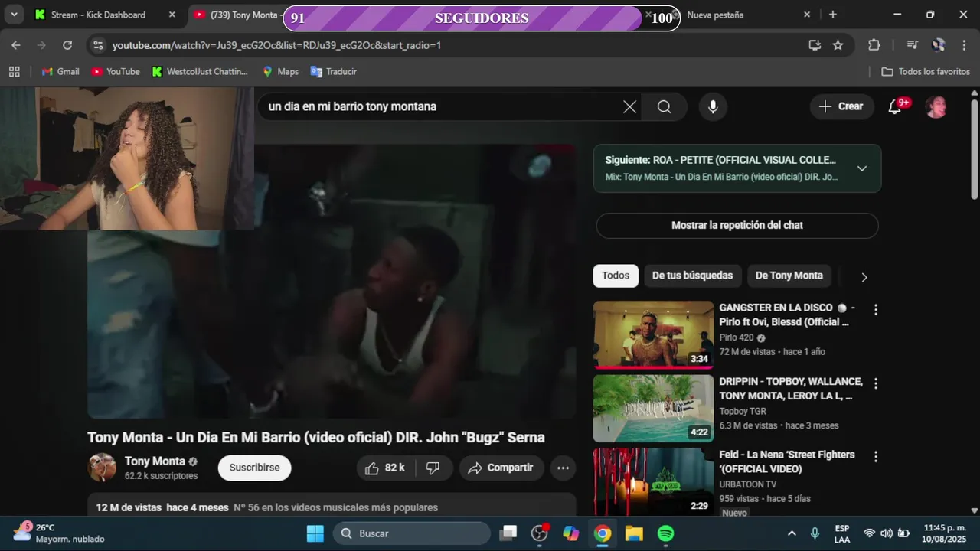Screen dimensions: 980x551
Task: Open more actions beside Compartir
Action: pyautogui.click(x=563, y=468)
